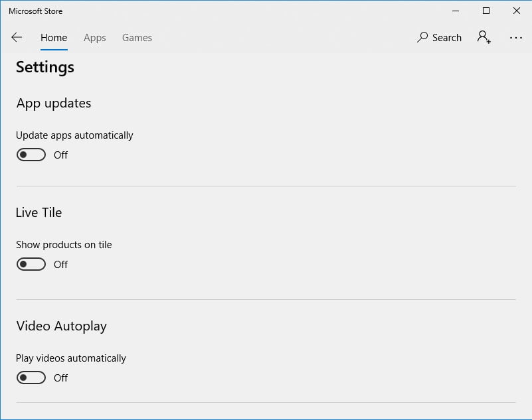
Task: Click the back arrow to go back
Action: (17, 37)
